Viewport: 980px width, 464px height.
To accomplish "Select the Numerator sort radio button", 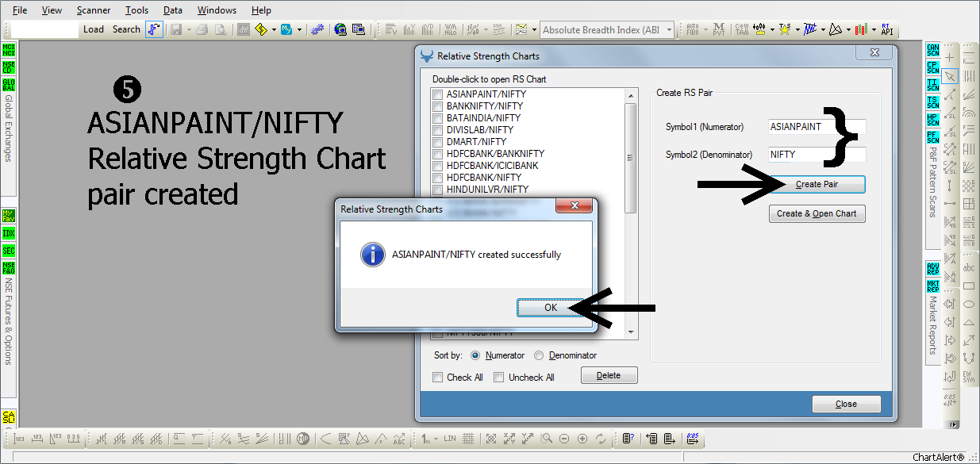I will (476, 355).
